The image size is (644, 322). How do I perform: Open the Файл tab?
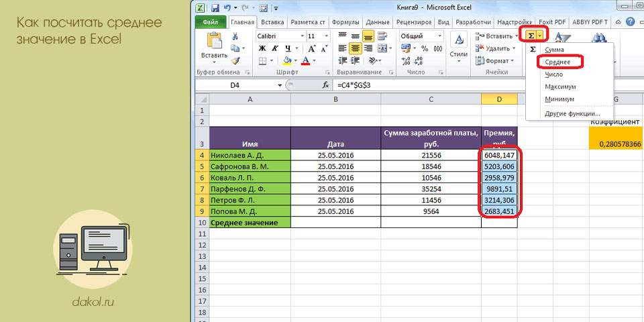(x=210, y=21)
